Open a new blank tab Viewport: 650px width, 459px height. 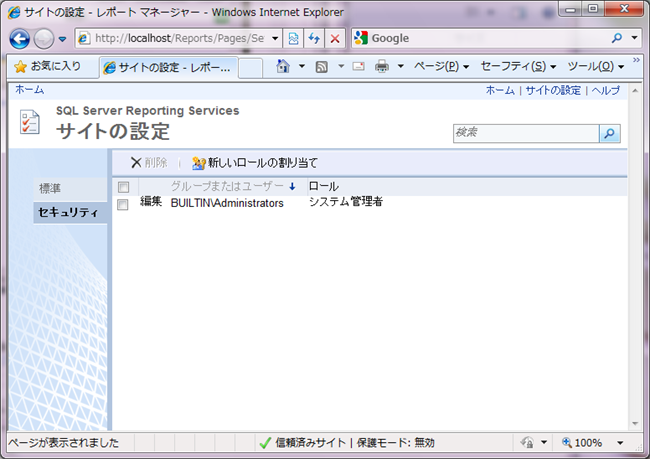[250, 68]
